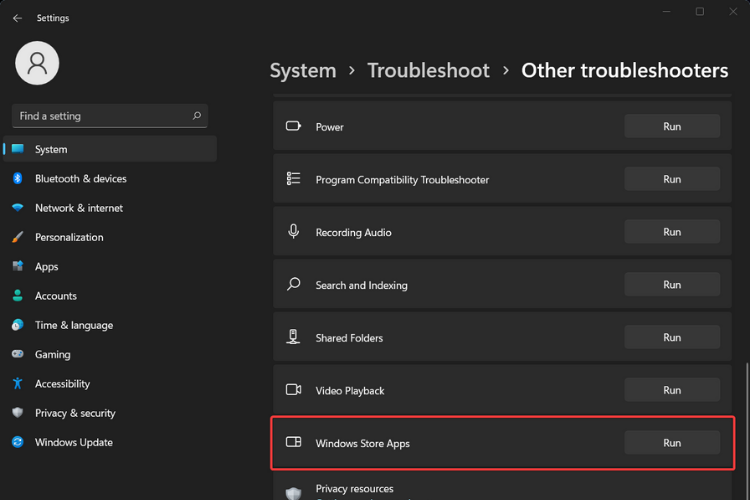The height and width of the screenshot is (500, 750).
Task: Run the Search and Indexing troubleshooter
Action: click(672, 285)
